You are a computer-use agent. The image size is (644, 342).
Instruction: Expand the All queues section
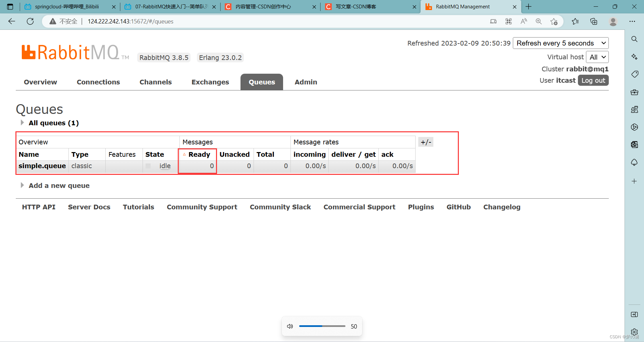pyautogui.click(x=54, y=123)
